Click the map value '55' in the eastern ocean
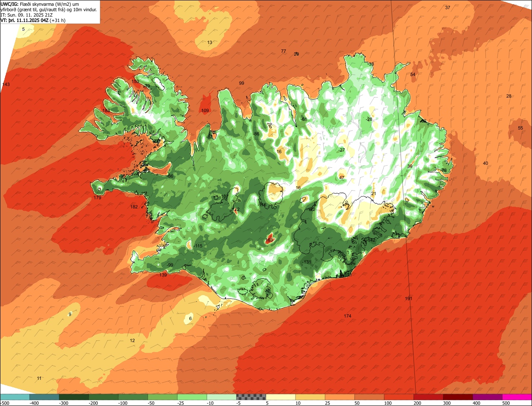Screen dimensions: 532x406 pos(520,128)
